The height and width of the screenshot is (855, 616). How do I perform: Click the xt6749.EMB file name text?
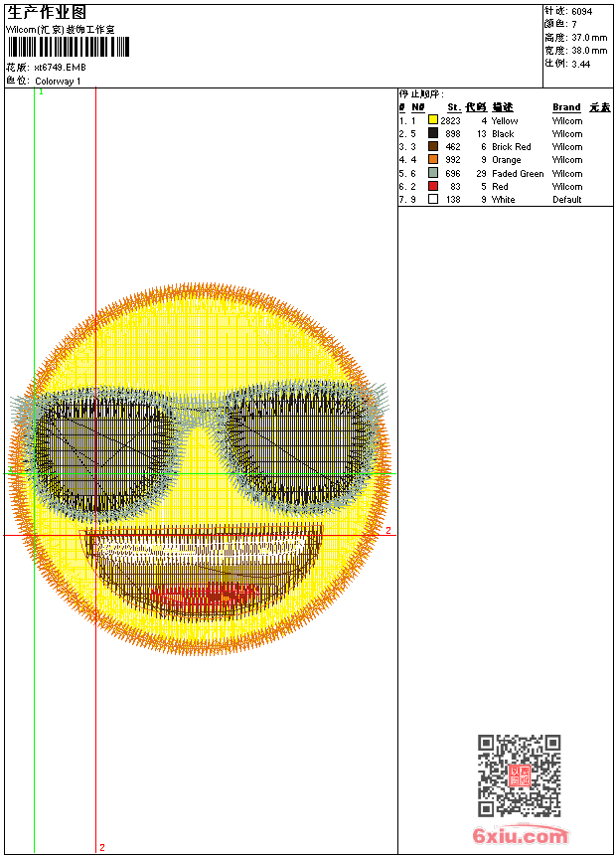[x=60, y=68]
